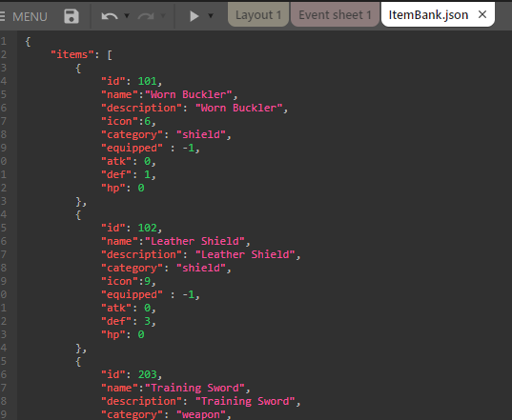
Task: Expand the undo history dropdown arrow
Action: click(x=127, y=15)
